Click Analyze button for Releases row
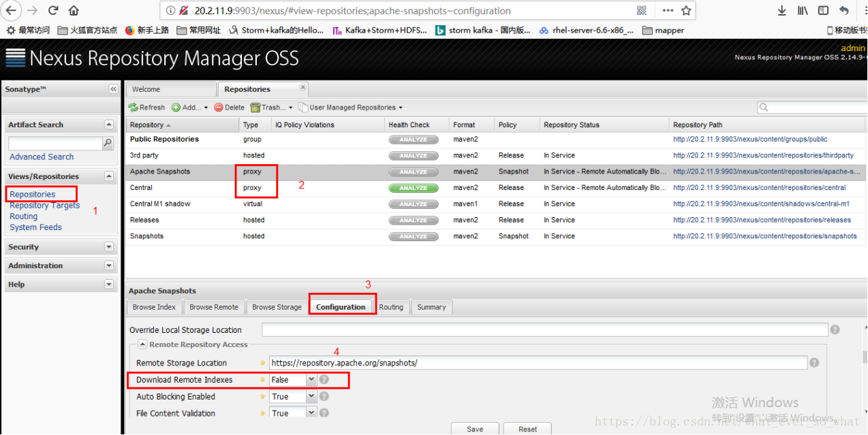 413,221
